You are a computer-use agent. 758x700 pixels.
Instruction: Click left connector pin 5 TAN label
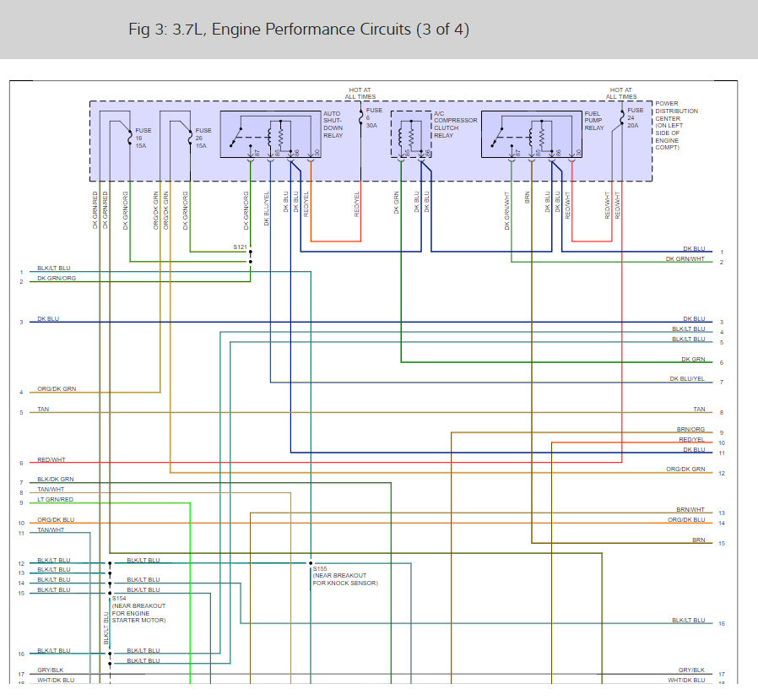[x=43, y=410]
